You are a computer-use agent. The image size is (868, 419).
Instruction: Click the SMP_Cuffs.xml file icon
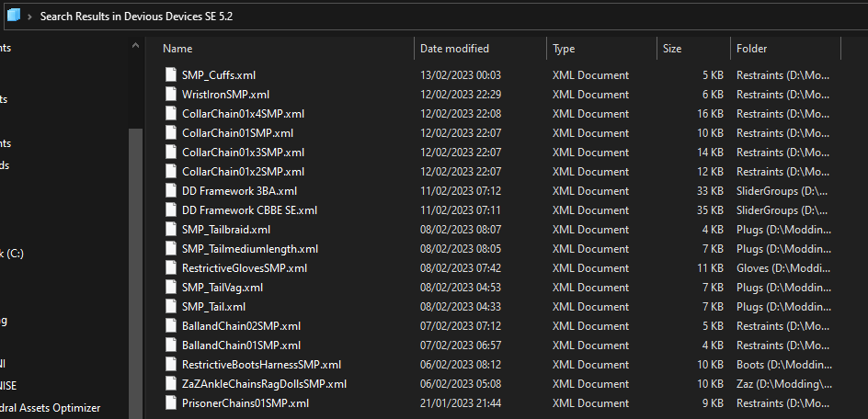click(173, 74)
